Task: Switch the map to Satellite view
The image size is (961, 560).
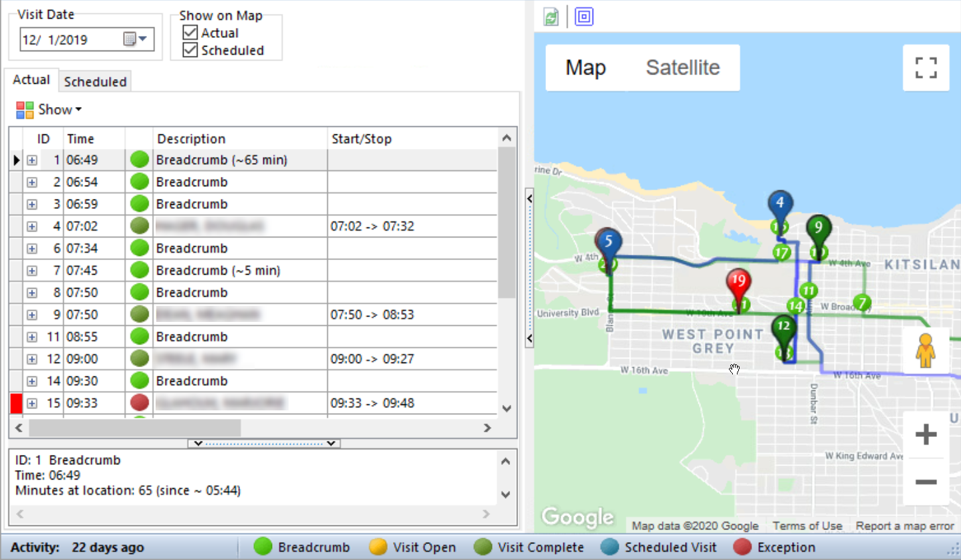Action: click(x=682, y=67)
